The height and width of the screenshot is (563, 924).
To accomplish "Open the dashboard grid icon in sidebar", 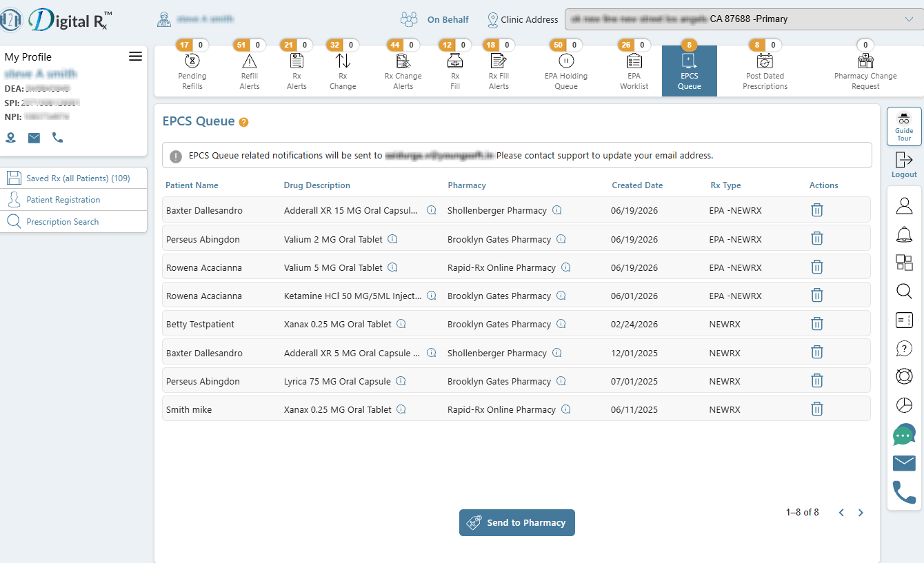I will click(x=904, y=263).
